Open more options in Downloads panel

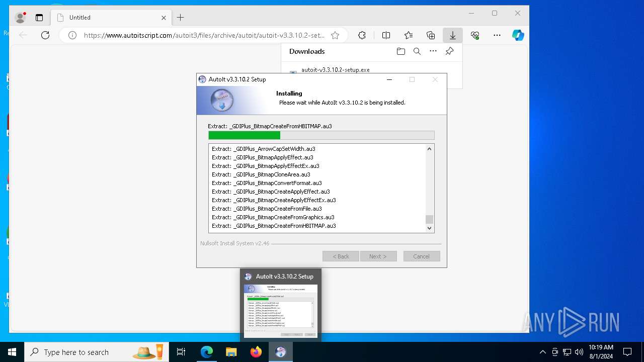coord(433,51)
